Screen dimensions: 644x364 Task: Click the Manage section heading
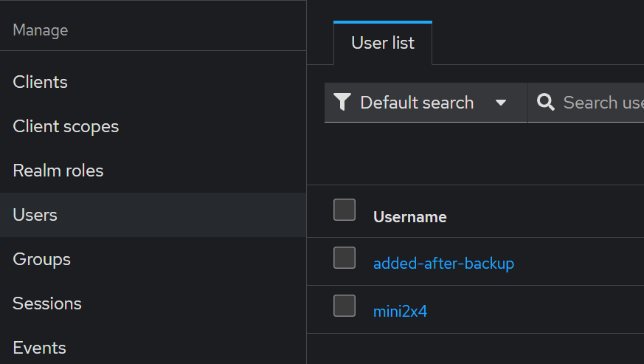tap(41, 30)
